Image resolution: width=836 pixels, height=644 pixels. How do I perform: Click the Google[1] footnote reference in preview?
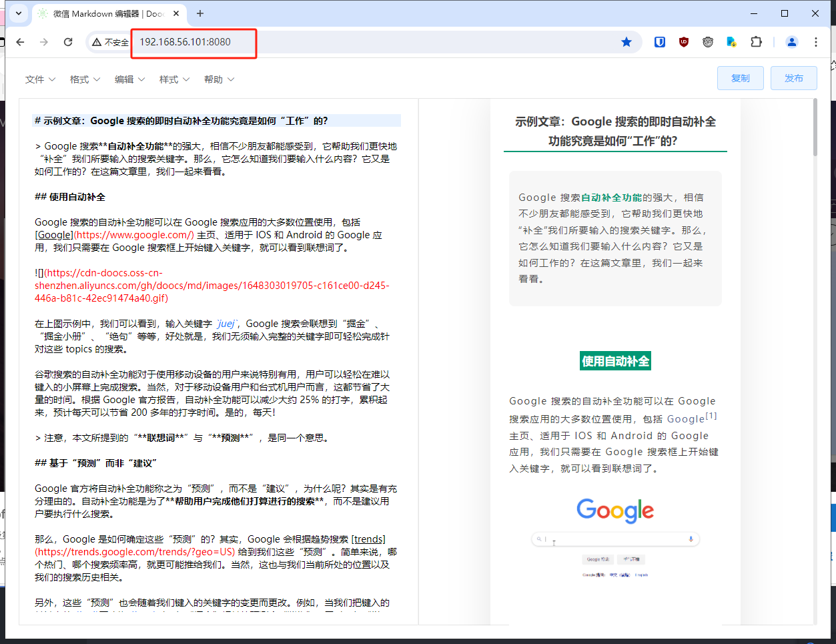pyautogui.click(x=692, y=418)
